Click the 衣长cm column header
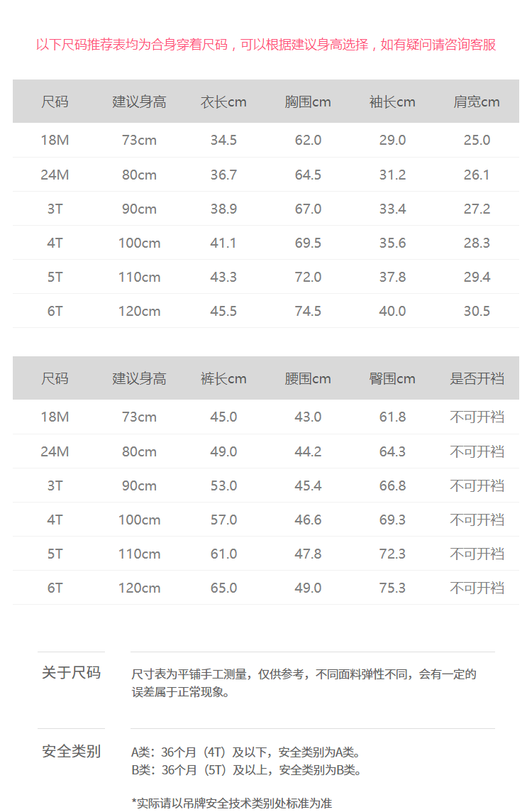 point(223,101)
